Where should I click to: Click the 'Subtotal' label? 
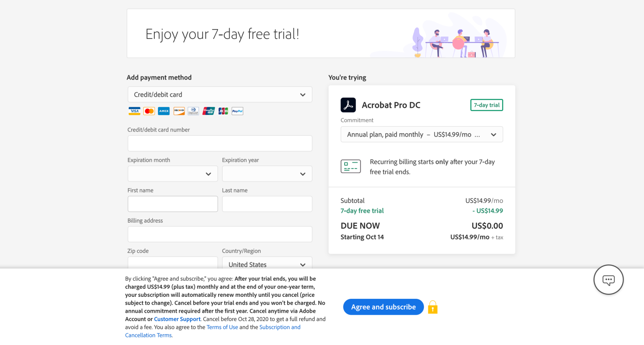coord(352,201)
